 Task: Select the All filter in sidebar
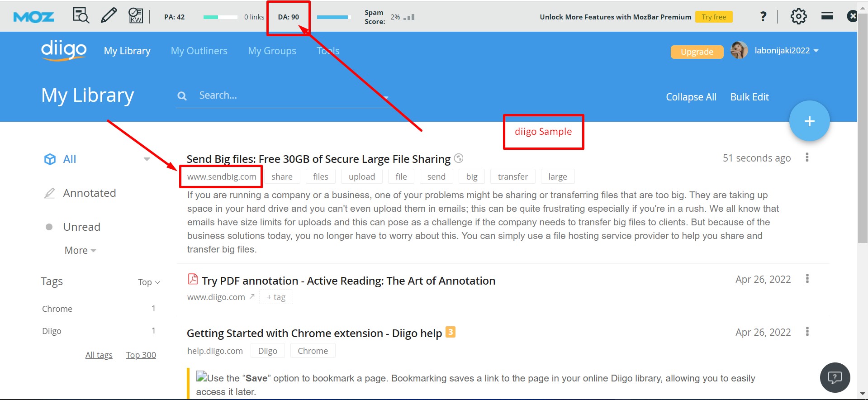tap(70, 159)
